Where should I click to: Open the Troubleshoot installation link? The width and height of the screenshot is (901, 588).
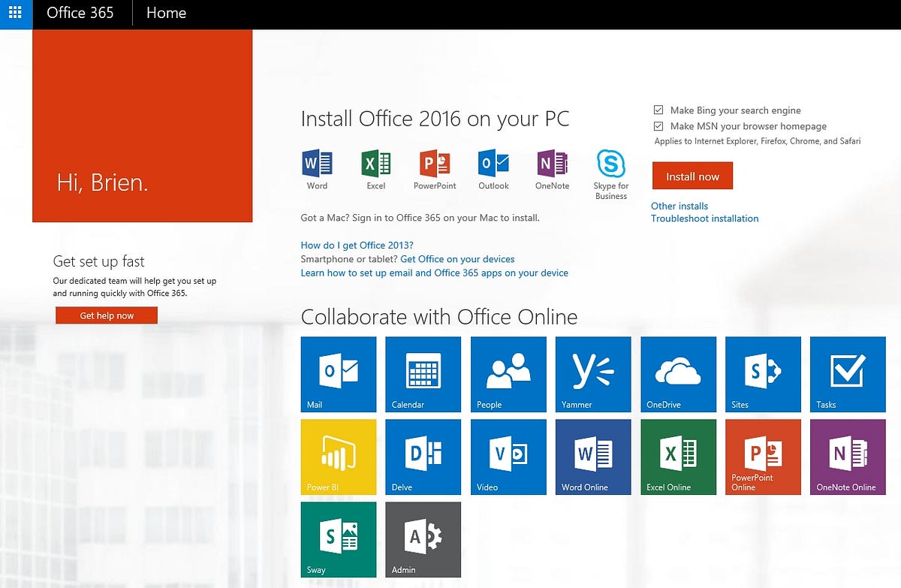pos(705,219)
